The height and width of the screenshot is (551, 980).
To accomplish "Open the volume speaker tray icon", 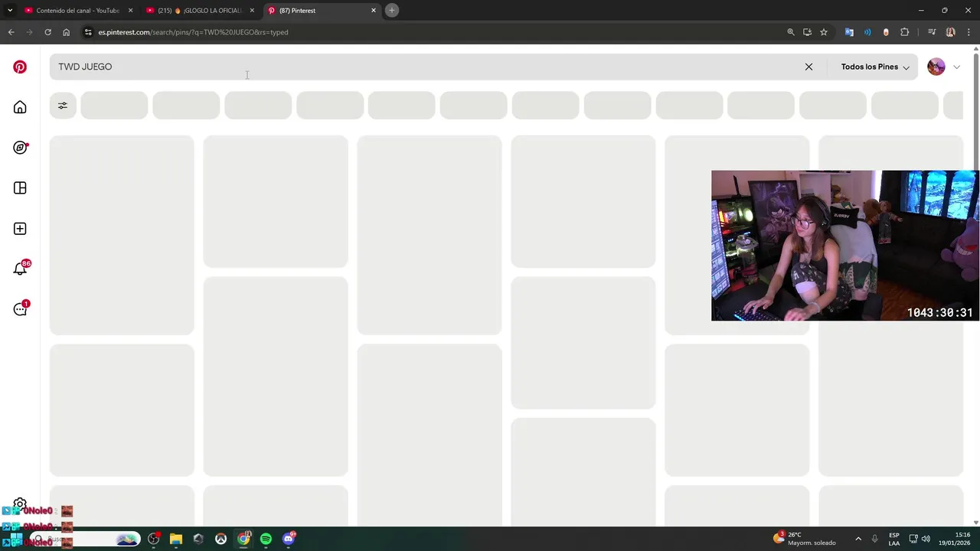I will [x=926, y=539].
